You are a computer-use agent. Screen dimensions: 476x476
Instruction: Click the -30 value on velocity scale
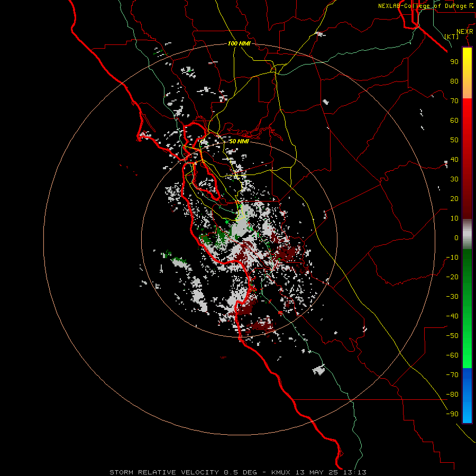452,297
